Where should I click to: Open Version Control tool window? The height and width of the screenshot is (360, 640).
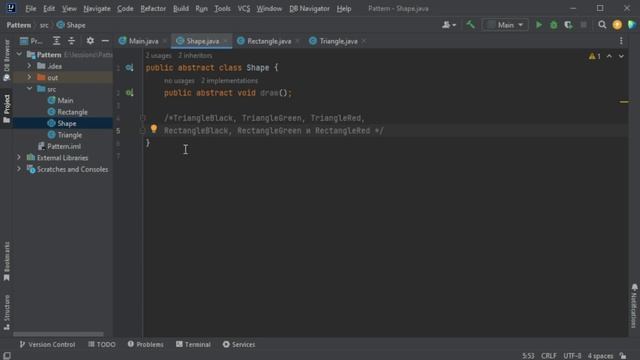tap(47, 344)
